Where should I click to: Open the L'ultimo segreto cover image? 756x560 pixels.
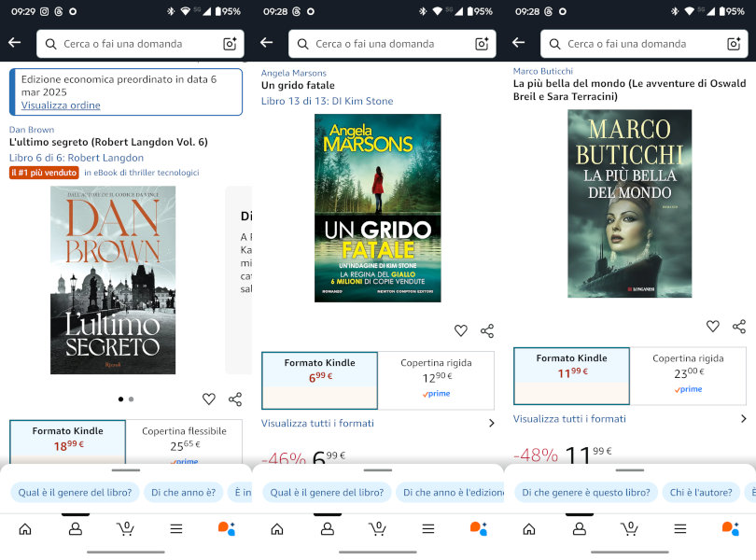[113, 280]
